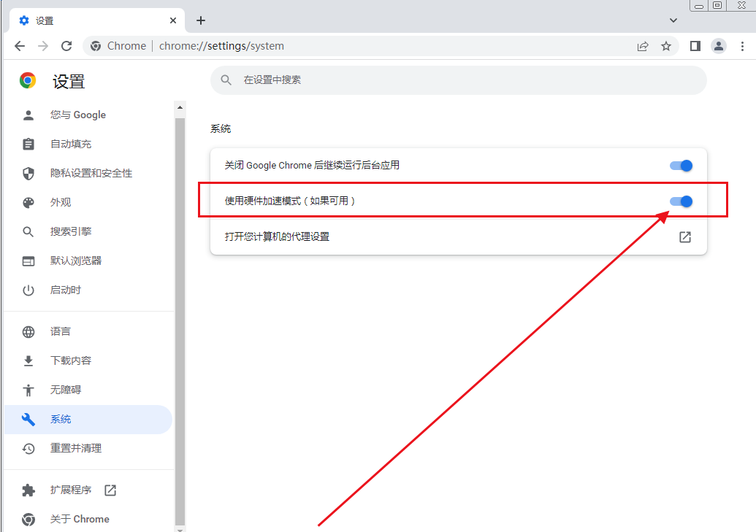Bookmark this page with the star icon

click(666, 46)
